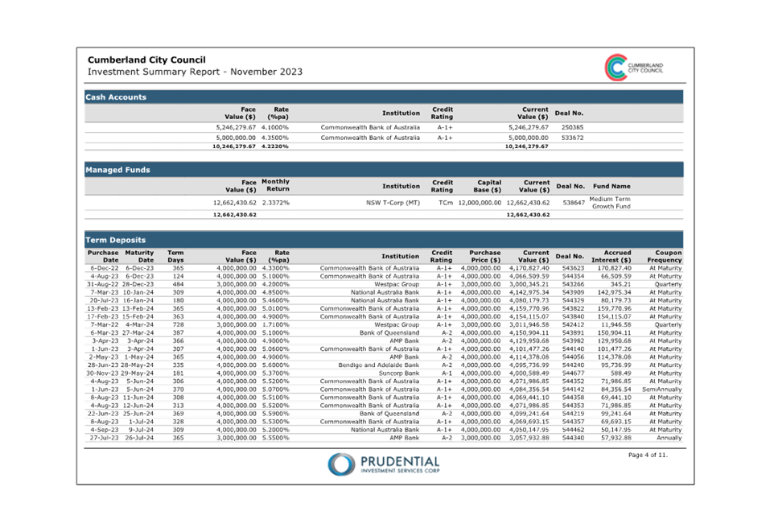Click Credit Rating header in Managed Funds

(x=442, y=186)
